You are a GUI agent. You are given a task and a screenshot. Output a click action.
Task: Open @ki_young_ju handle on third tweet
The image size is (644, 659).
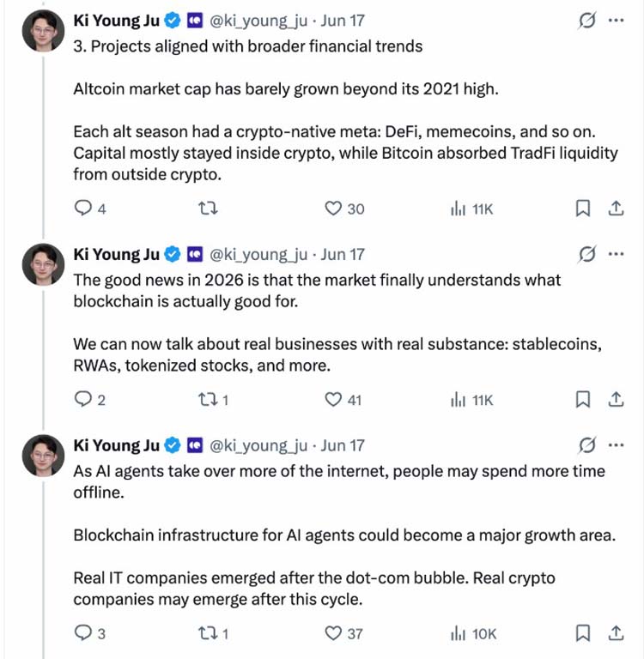click(x=258, y=445)
